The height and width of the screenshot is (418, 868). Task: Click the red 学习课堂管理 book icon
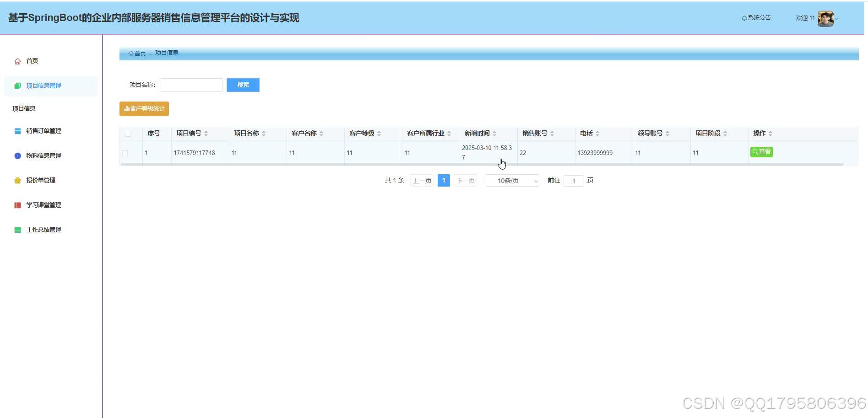pyautogui.click(x=17, y=205)
